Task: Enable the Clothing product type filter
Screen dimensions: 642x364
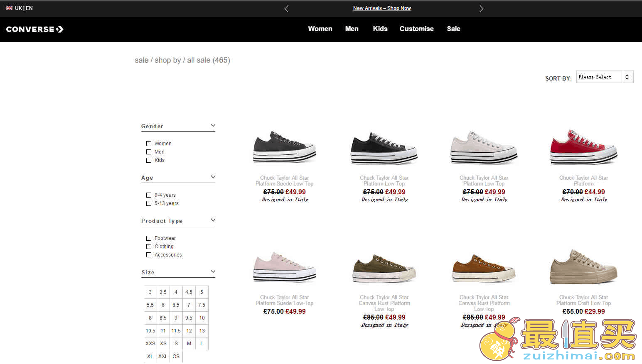Action: (149, 247)
